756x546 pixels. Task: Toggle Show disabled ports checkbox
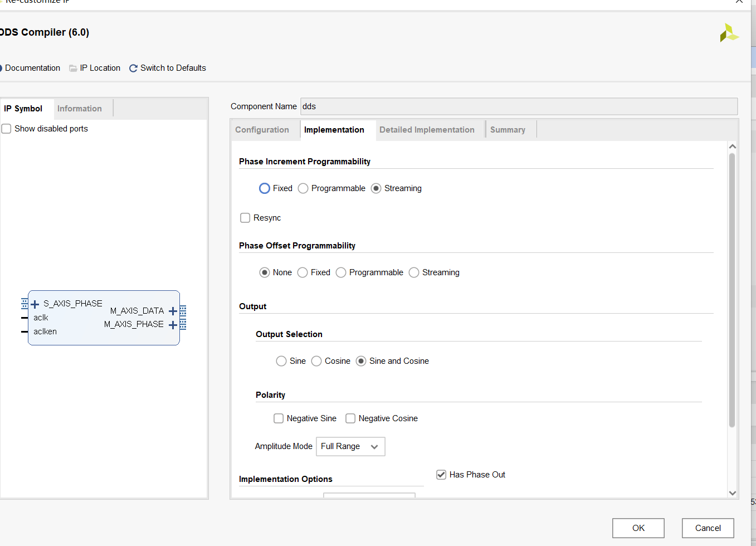[x=7, y=129]
